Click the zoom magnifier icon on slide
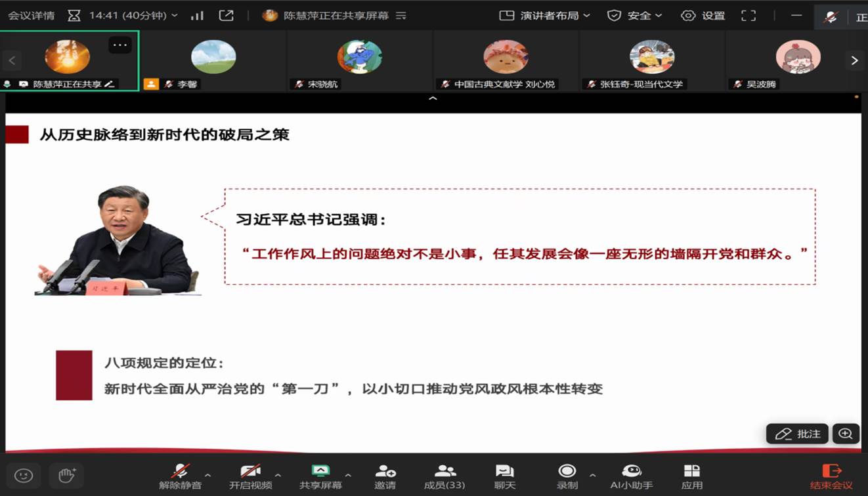The image size is (868, 496). tap(846, 434)
